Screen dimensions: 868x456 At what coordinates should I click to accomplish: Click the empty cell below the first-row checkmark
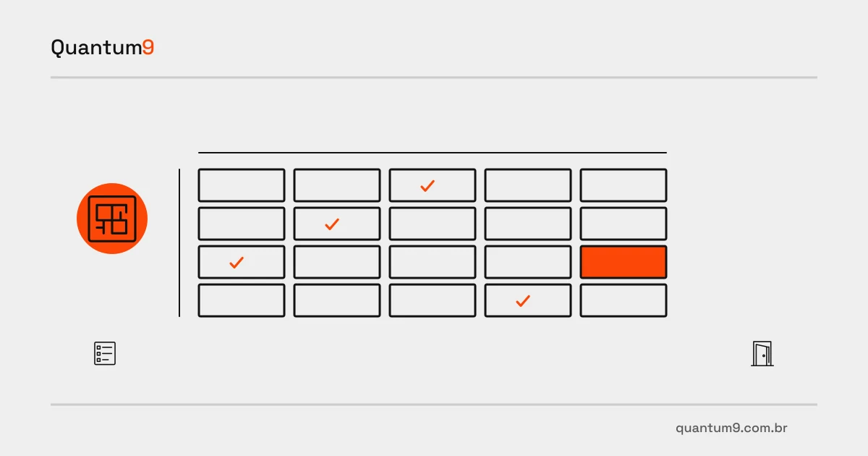pos(433,224)
